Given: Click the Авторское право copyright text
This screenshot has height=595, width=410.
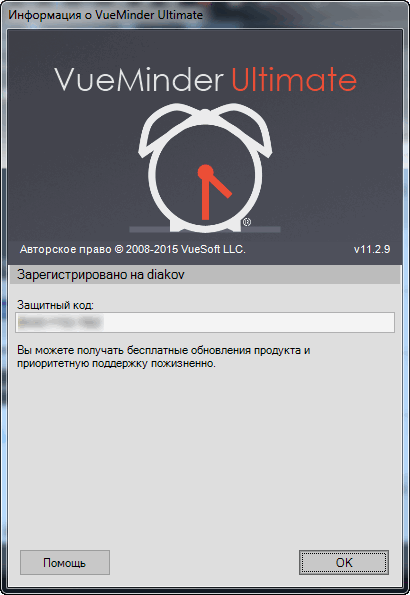Looking at the screenshot, I should [x=132, y=249].
